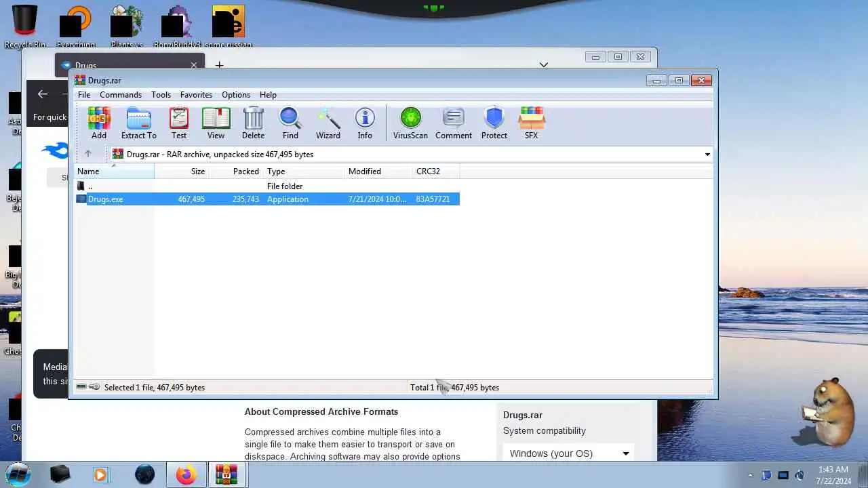Click the WinRAR title bar icon
Image resolution: width=868 pixels, height=488 pixels.
click(x=80, y=80)
